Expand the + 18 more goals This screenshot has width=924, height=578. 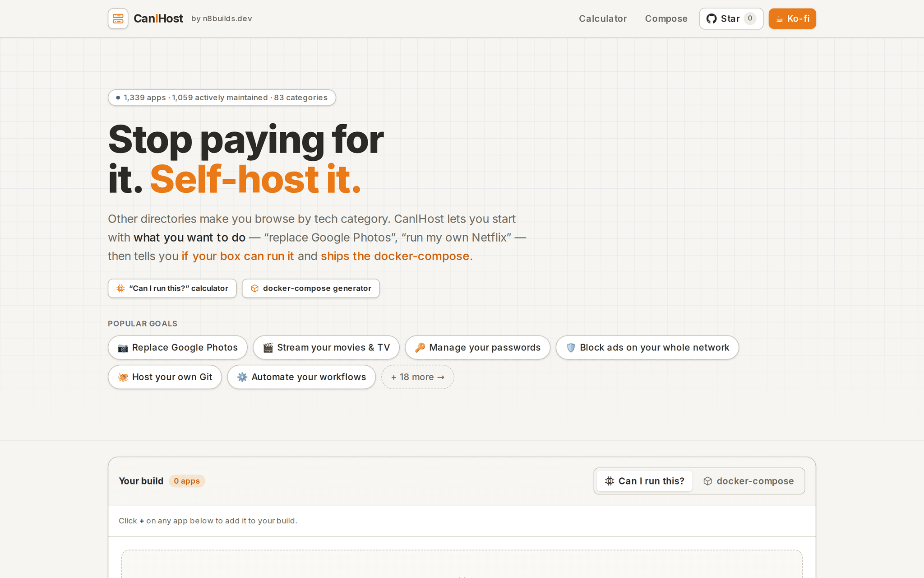[417, 377]
